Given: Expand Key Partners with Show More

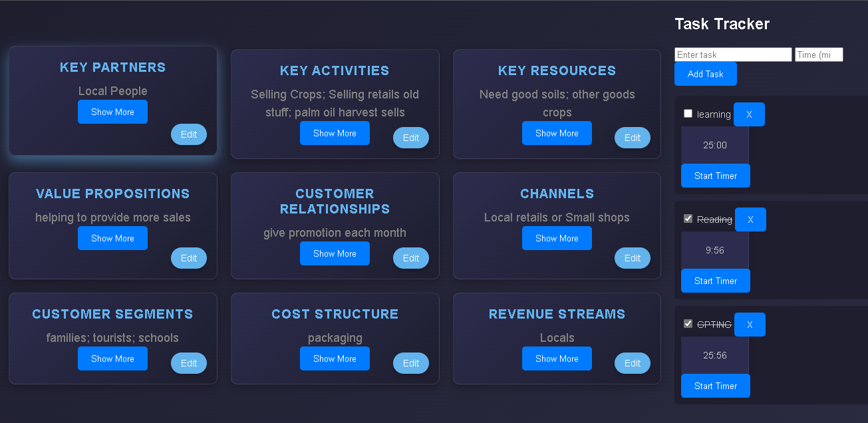Looking at the screenshot, I should point(112,112).
